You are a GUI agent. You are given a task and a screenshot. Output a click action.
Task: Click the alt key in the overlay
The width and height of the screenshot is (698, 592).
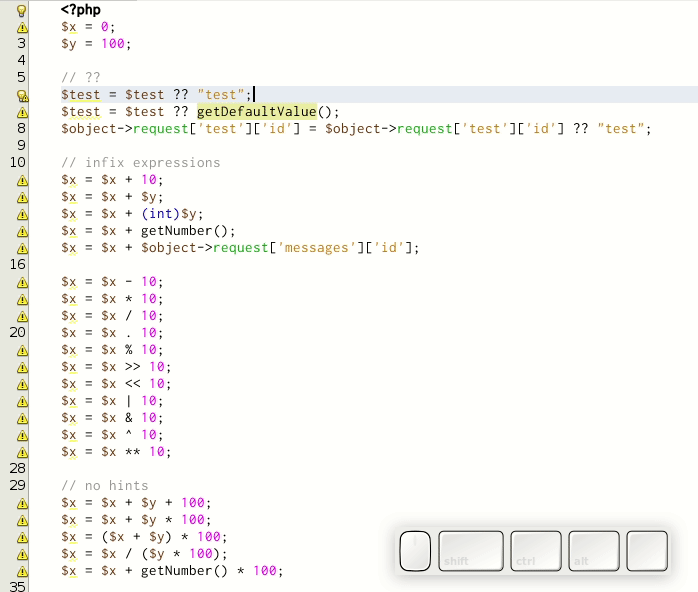pyautogui.click(x=594, y=551)
